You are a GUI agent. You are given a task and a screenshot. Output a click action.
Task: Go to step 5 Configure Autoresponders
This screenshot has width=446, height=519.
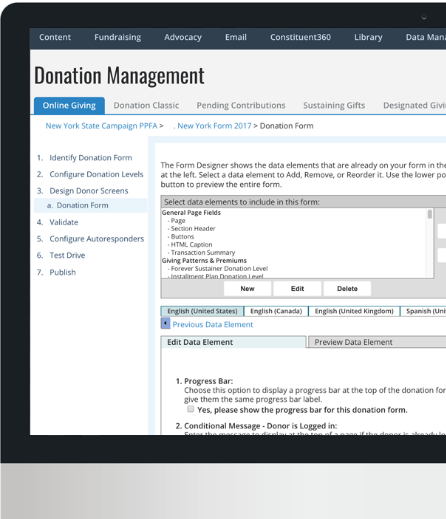pos(97,239)
